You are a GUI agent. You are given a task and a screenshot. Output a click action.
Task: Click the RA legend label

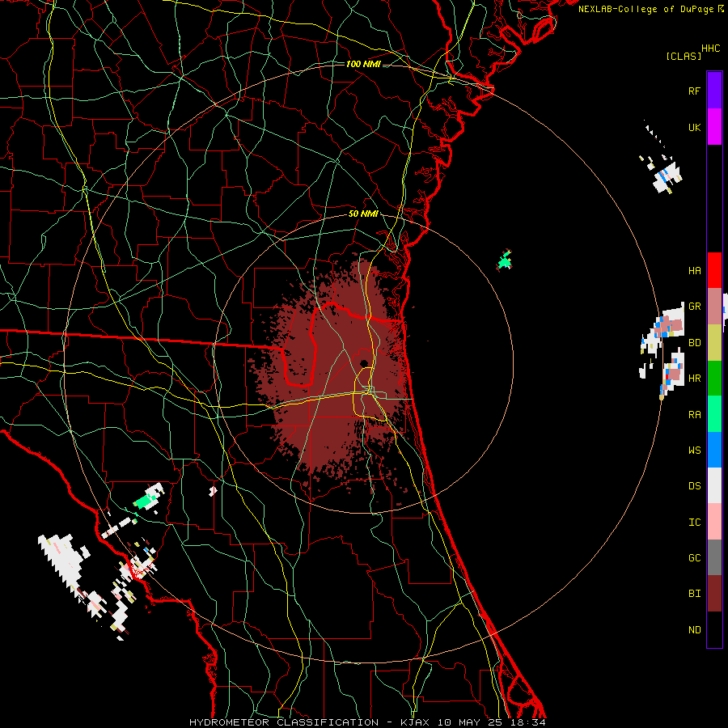coord(694,414)
